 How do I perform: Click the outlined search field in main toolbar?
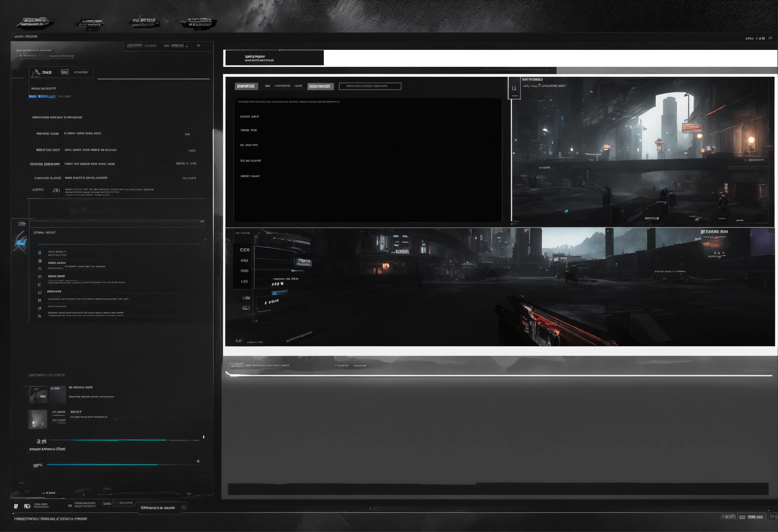tap(370, 86)
